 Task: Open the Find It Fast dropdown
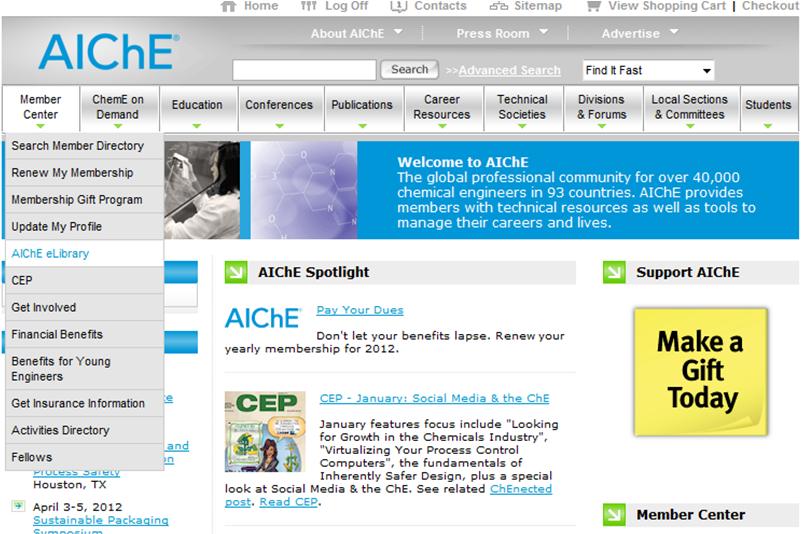click(649, 71)
